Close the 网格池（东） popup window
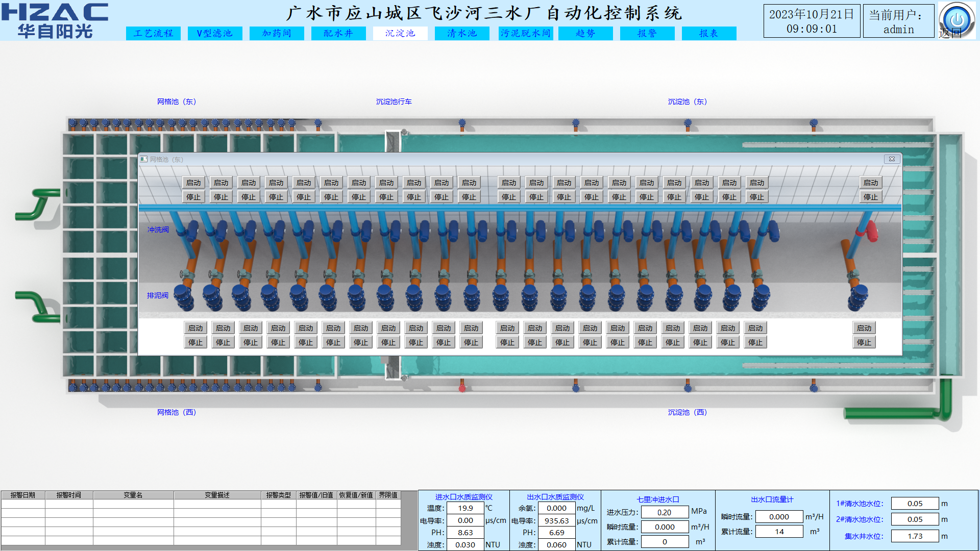This screenshot has height=551, width=980. pos(892,159)
